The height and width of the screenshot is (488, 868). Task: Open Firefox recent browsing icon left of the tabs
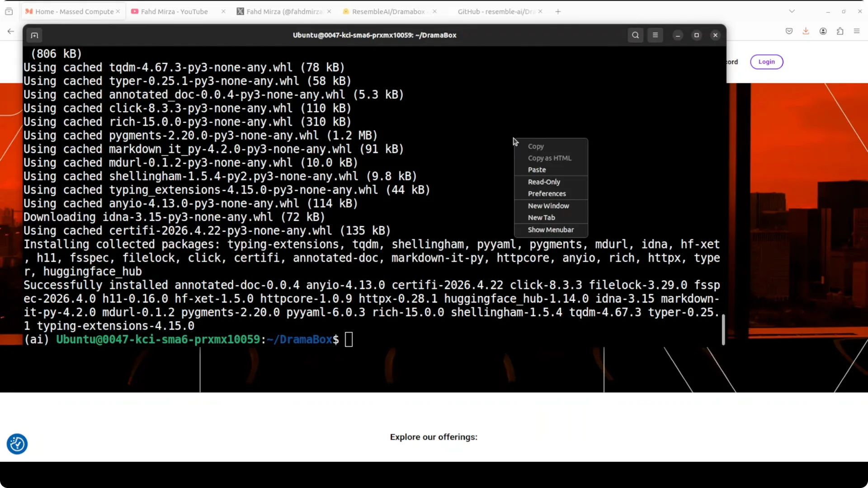tap(9, 11)
